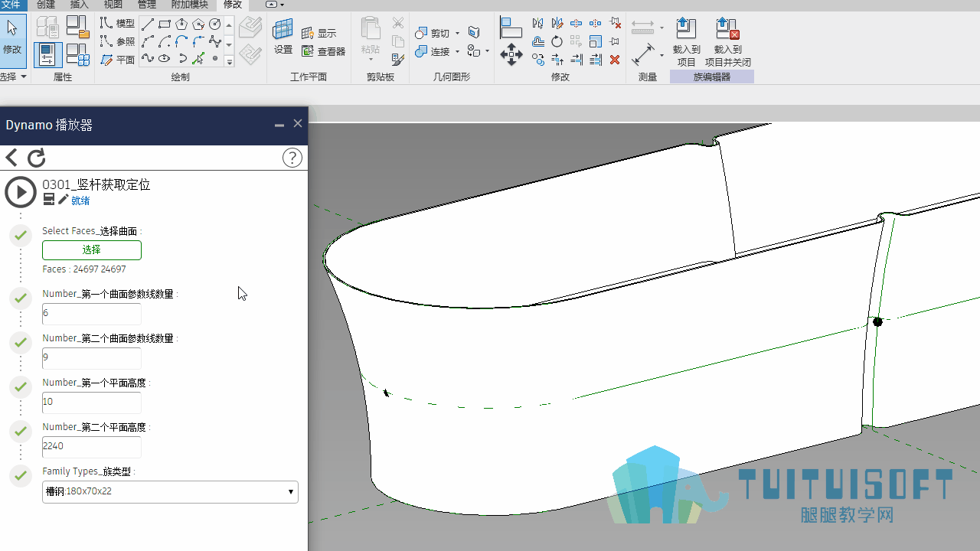Image resolution: width=980 pixels, height=551 pixels.
Task: Click 显示 work plane button
Action: [x=319, y=33]
